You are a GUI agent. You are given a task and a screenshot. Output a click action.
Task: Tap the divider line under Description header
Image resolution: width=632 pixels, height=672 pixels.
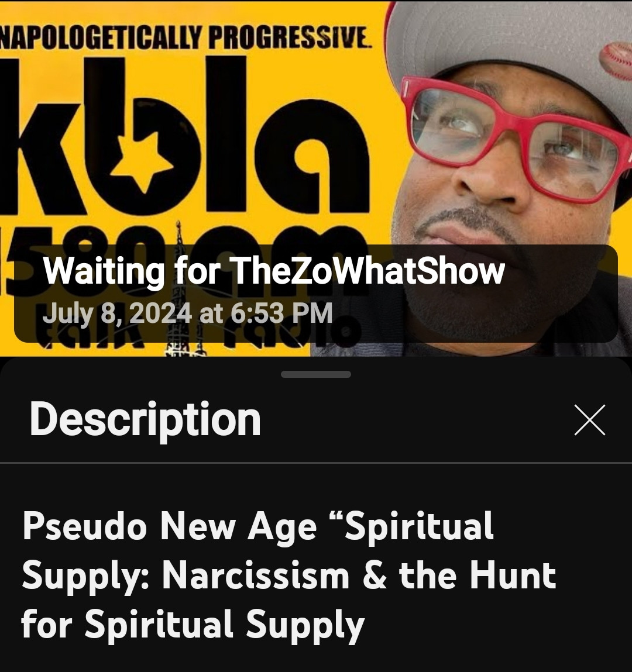pos(316,463)
